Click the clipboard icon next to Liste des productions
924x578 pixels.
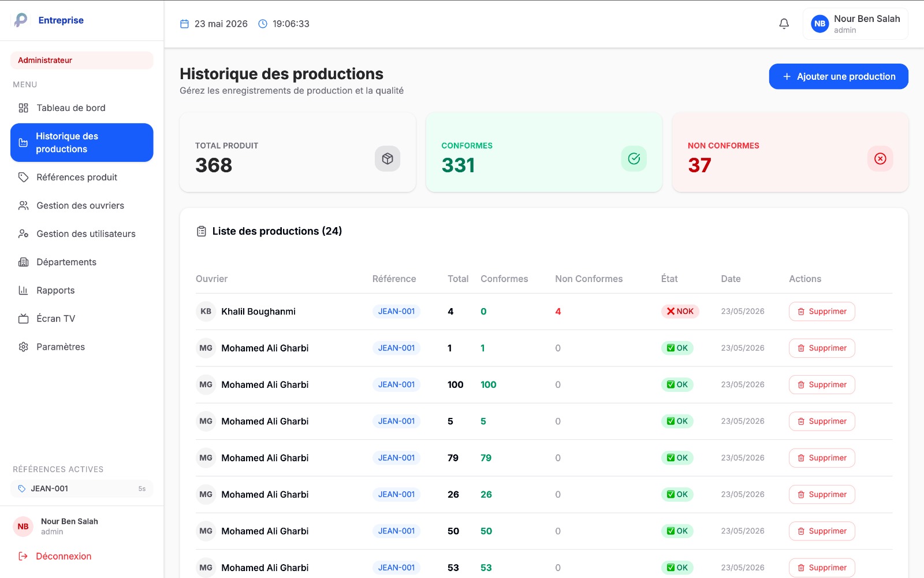point(202,231)
